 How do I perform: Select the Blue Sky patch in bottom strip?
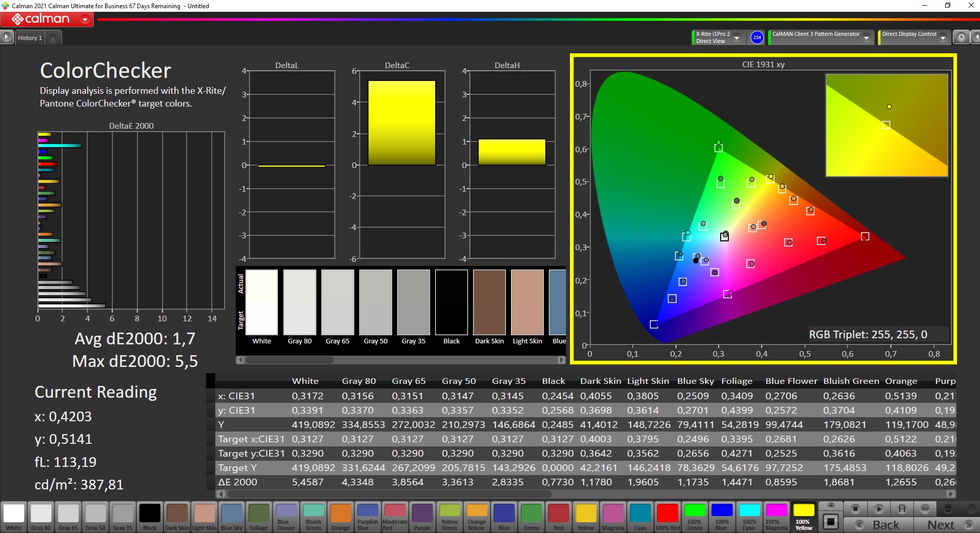(x=232, y=517)
